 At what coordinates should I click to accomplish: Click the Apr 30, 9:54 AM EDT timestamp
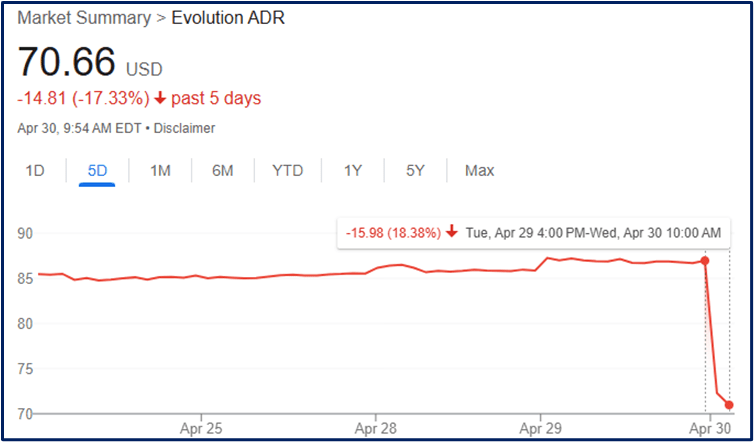coord(79,128)
